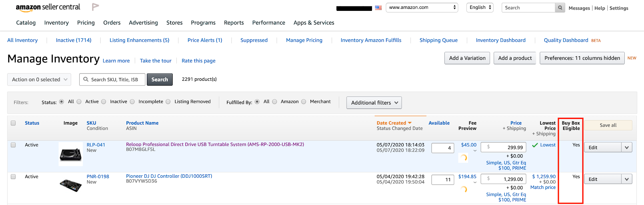Screen dimensions: 644x205
Task: Click the flag icon beside the Seller Central logo
Action: (95, 7)
